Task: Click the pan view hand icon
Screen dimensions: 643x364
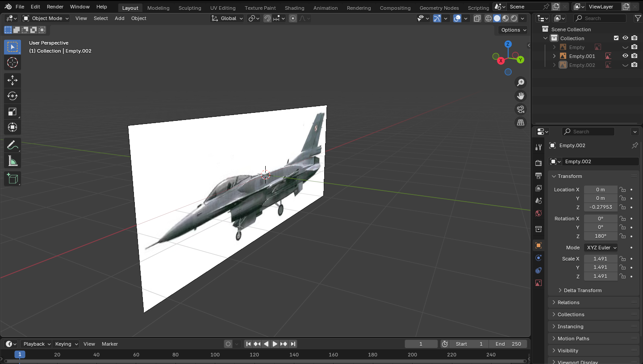Action: pyautogui.click(x=521, y=96)
